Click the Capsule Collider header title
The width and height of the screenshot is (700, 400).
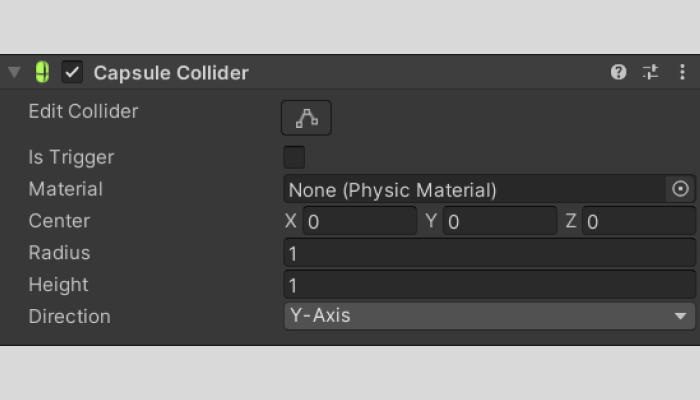(171, 73)
